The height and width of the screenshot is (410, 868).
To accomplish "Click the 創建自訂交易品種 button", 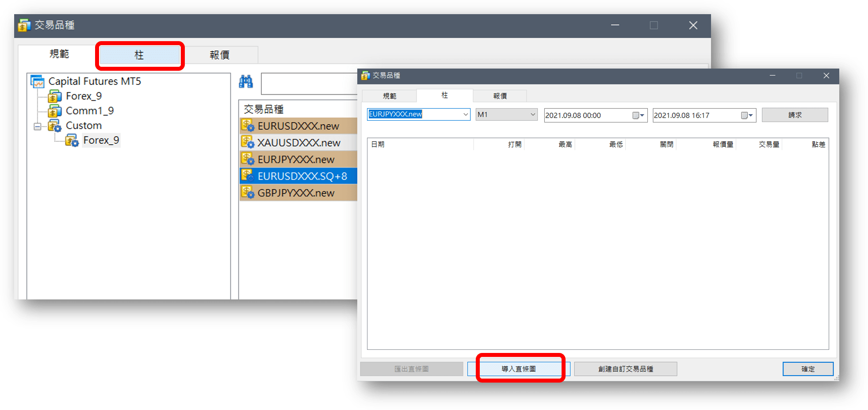I will [x=625, y=369].
